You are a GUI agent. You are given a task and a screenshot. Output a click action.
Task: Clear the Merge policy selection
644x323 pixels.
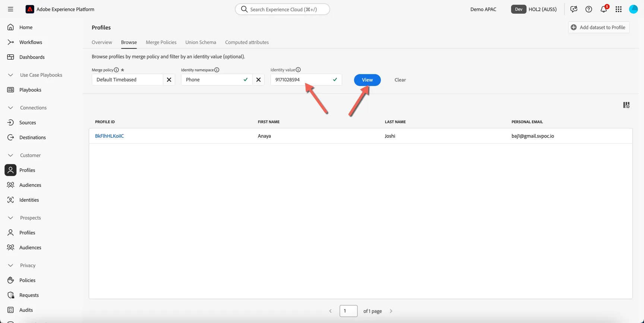[169, 80]
